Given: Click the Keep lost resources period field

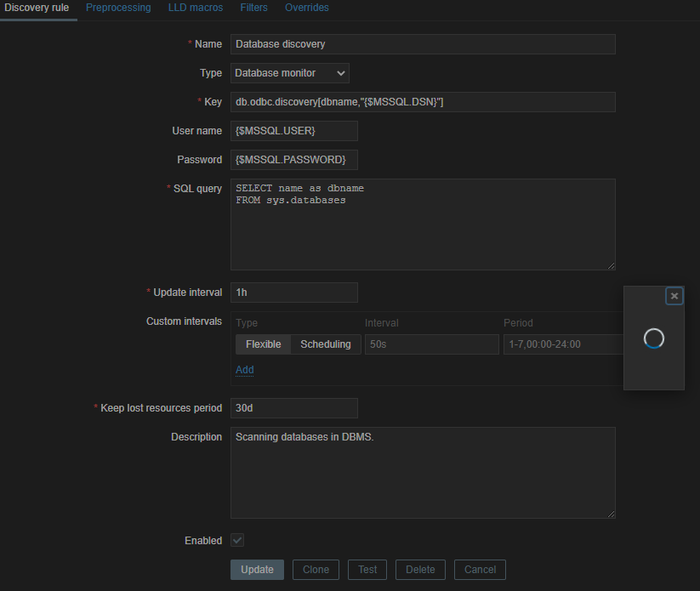Looking at the screenshot, I should coord(293,408).
